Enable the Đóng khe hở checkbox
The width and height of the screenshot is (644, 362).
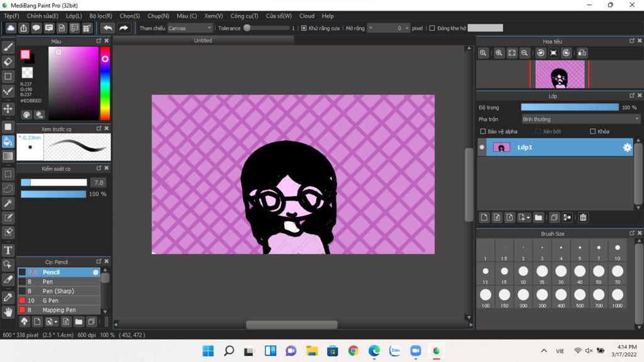coord(432,28)
